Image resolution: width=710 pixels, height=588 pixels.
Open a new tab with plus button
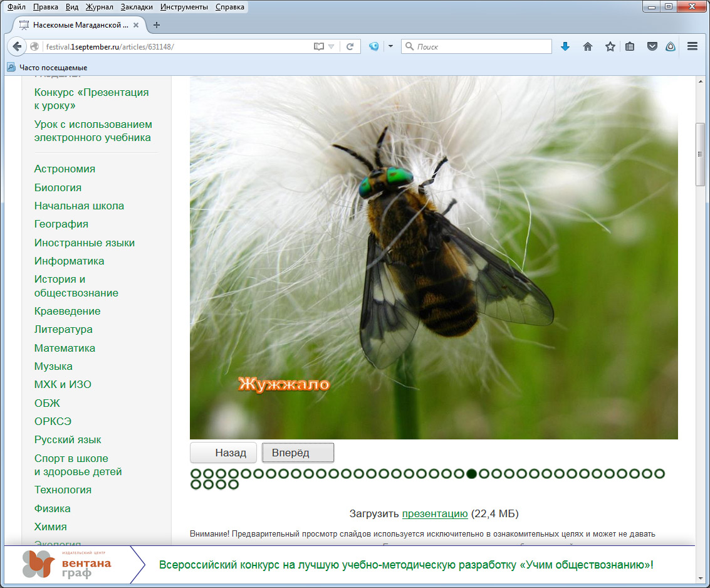coord(157,25)
